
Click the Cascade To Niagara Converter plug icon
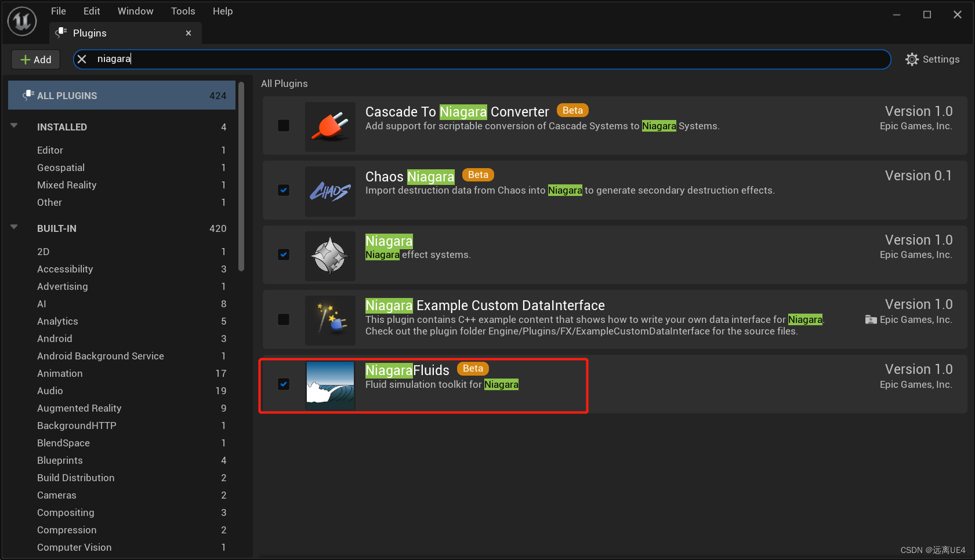330,126
